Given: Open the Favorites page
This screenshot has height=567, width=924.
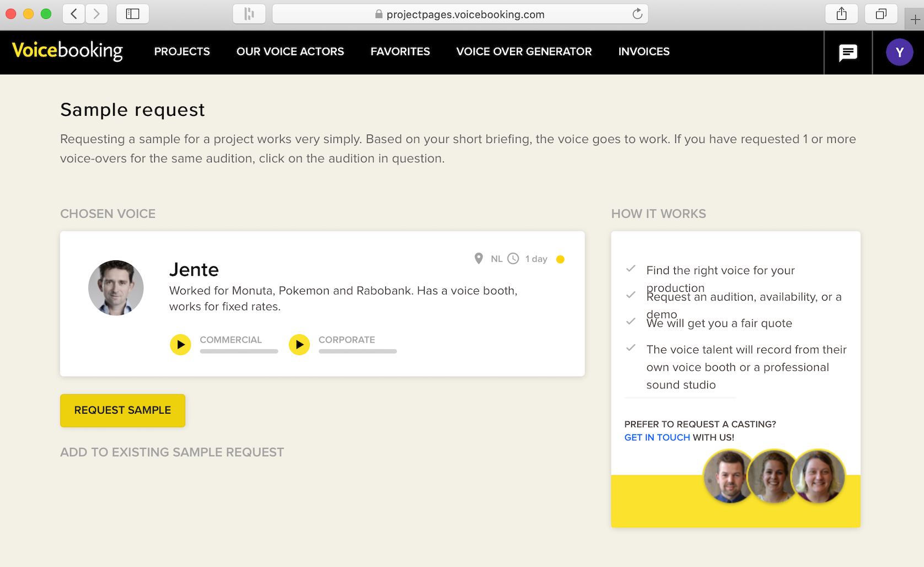Looking at the screenshot, I should pyautogui.click(x=400, y=51).
